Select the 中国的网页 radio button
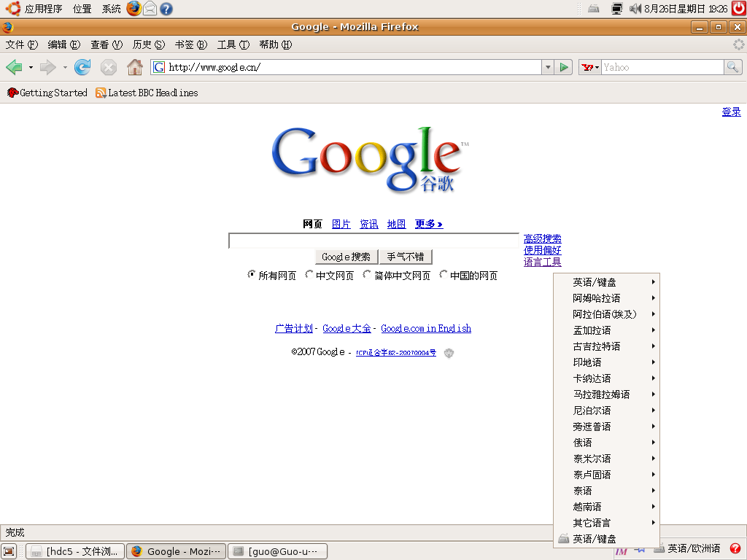This screenshot has width=747, height=560. [443, 275]
